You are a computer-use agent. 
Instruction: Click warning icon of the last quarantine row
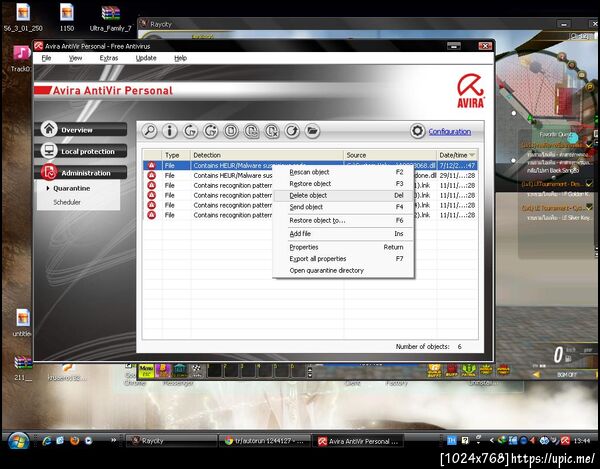(152, 215)
